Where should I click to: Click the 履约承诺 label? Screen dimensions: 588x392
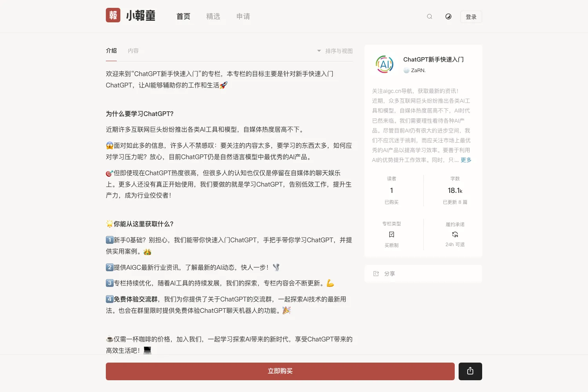[455, 225]
